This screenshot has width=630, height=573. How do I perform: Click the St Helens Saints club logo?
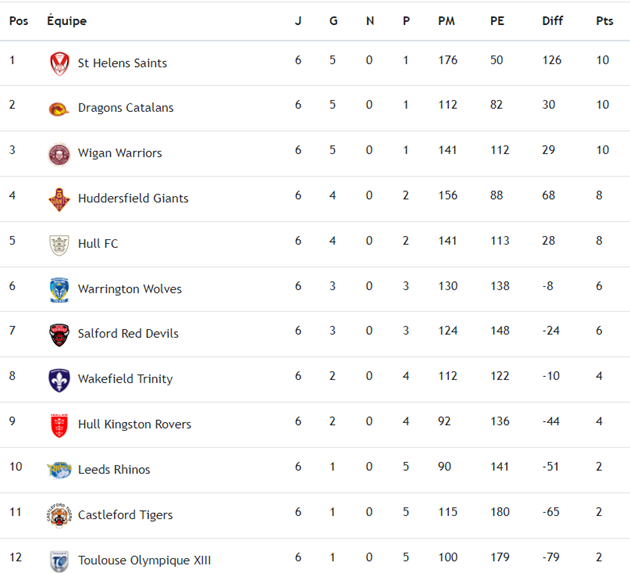59,63
